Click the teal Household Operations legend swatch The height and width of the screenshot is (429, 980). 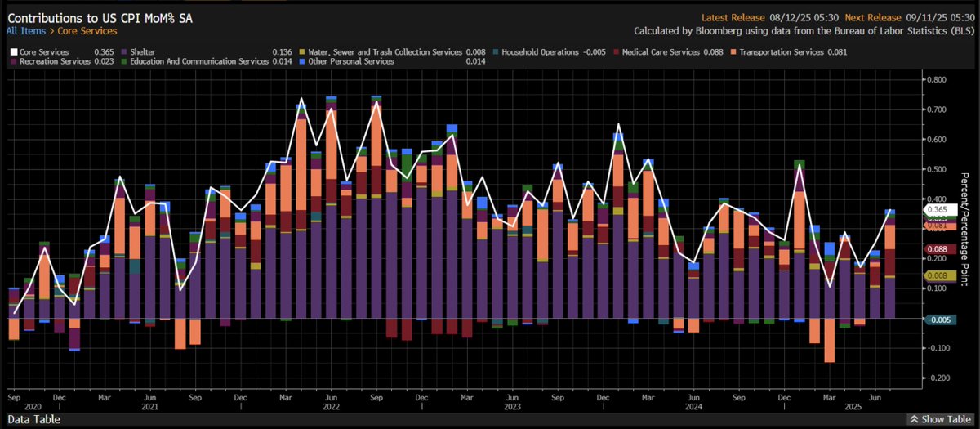[x=494, y=52]
